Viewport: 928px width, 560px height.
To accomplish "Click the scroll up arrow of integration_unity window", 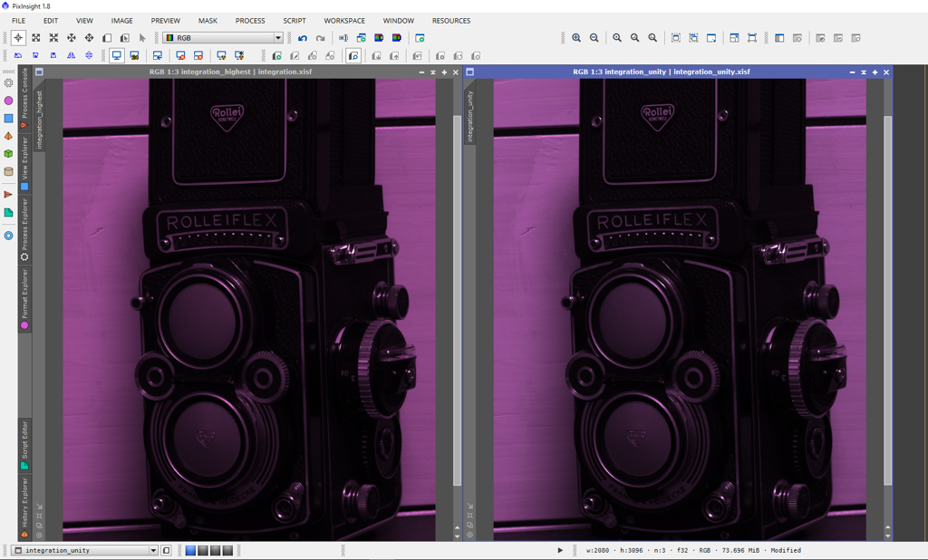I will pos(888,526).
